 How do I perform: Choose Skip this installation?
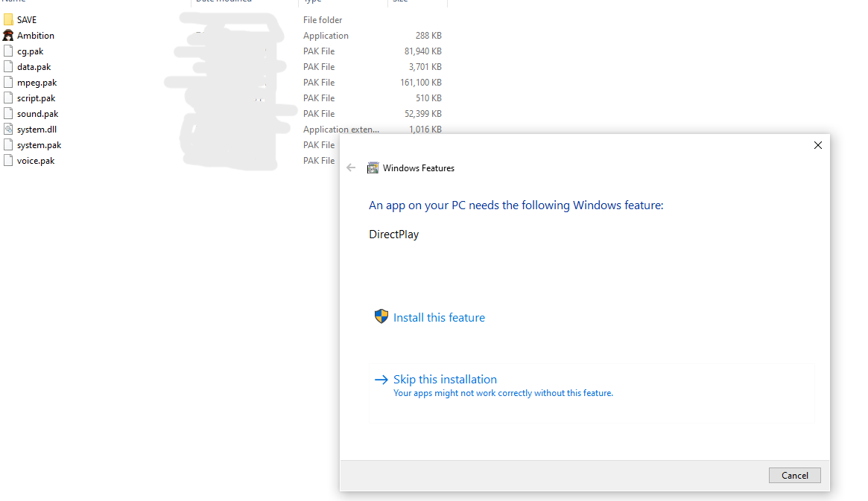click(x=592, y=393)
